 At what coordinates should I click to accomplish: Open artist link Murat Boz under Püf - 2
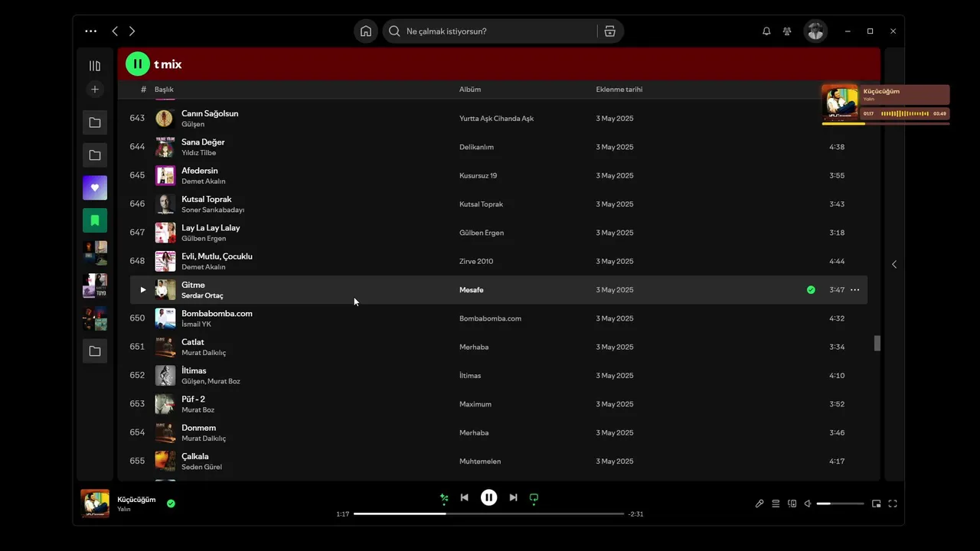pyautogui.click(x=198, y=410)
